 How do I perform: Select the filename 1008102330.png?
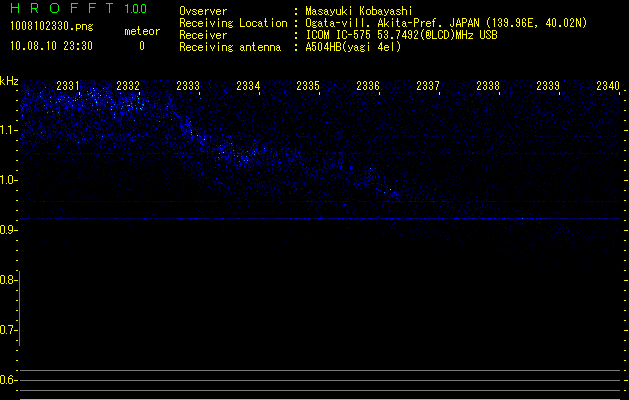point(52,26)
